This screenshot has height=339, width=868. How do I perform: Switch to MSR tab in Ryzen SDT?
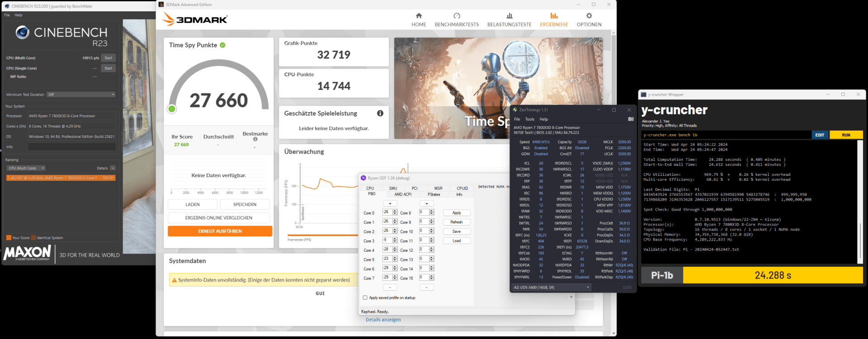pyautogui.click(x=439, y=188)
